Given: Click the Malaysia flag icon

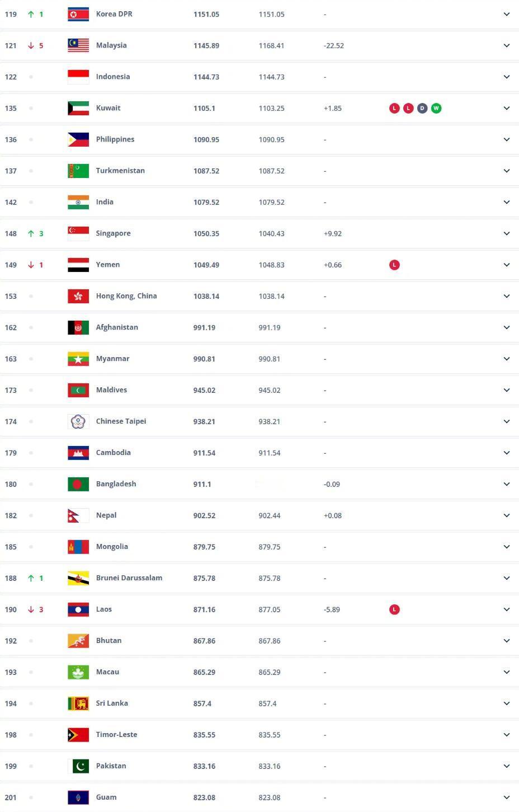Looking at the screenshot, I should point(78,45).
